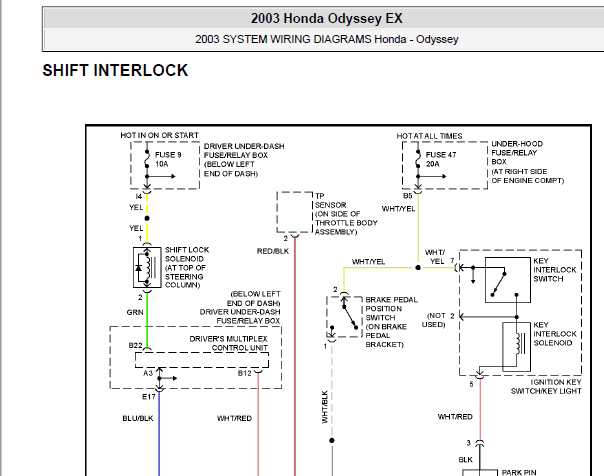Click the "SHIFT INTERLOCK" heading
604x476 pixels.
pyautogui.click(x=115, y=70)
